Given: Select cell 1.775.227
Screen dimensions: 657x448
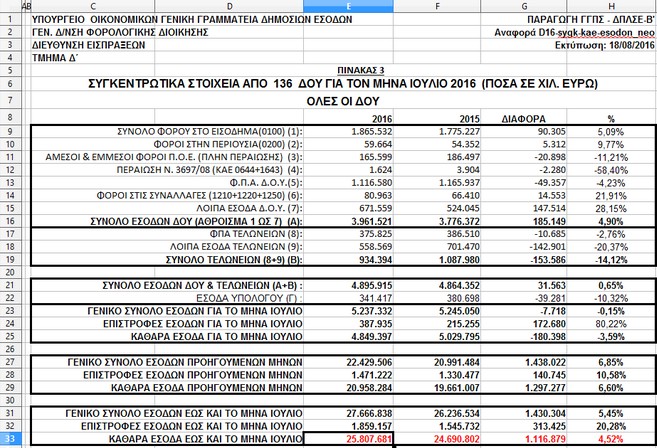Looking at the screenshot, I should tap(437, 132).
